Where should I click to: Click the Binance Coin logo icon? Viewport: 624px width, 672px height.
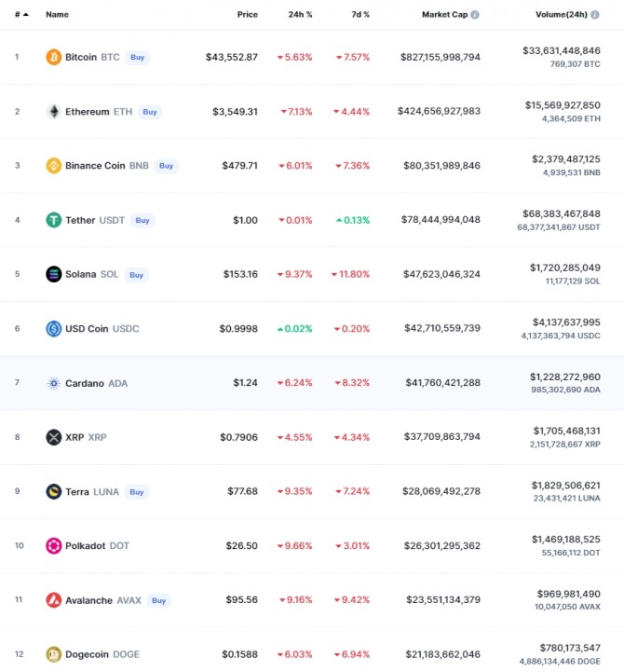point(53,165)
